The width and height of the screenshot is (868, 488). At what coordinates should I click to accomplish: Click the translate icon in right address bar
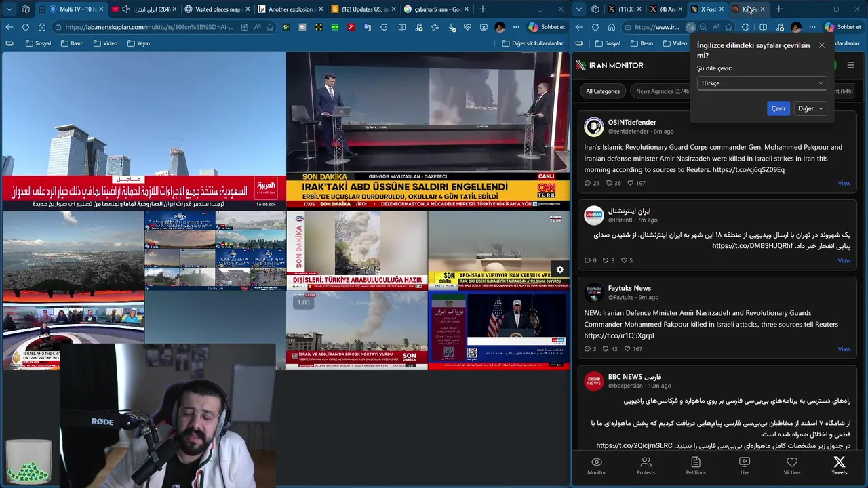tap(690, 27)
